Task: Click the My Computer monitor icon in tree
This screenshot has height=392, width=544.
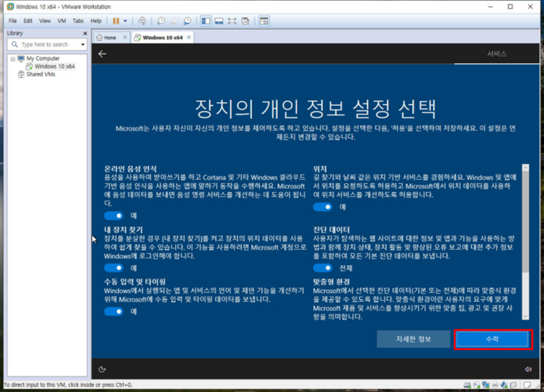Action: (21, 58)
